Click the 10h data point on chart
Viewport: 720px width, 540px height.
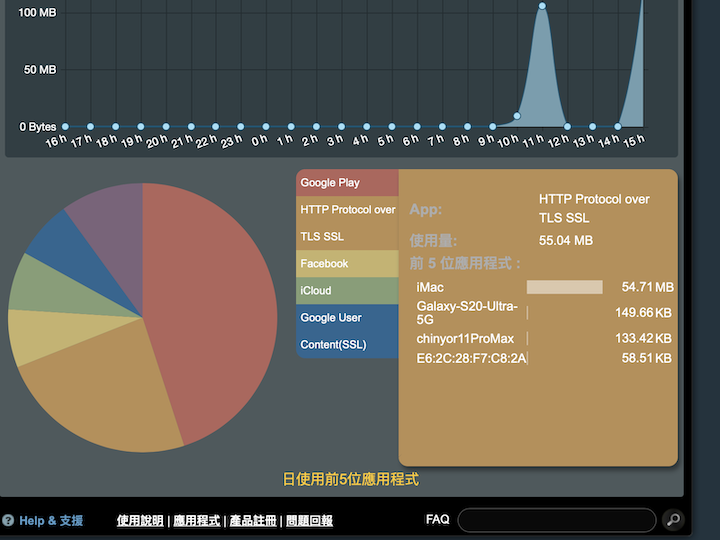(x=517, y=116)
